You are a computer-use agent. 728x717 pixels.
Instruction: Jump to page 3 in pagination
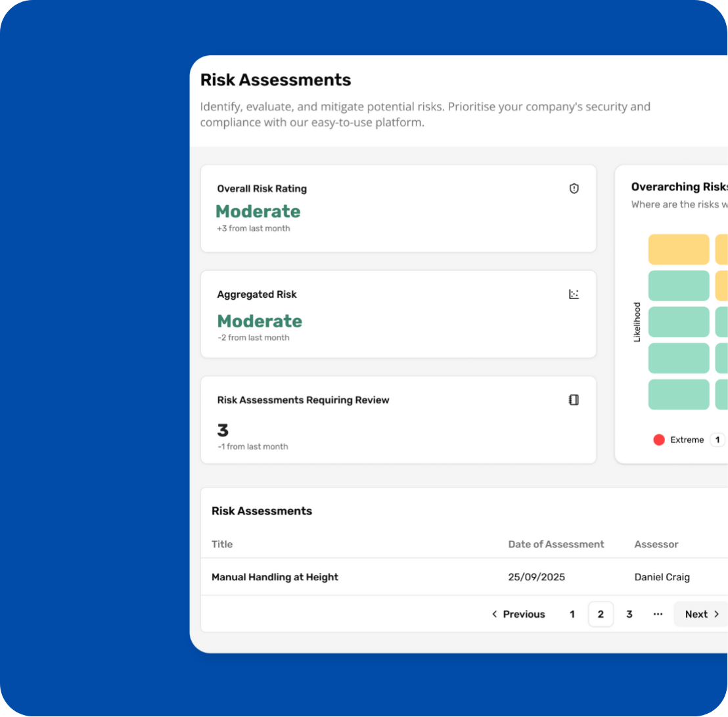click(629, 614)
